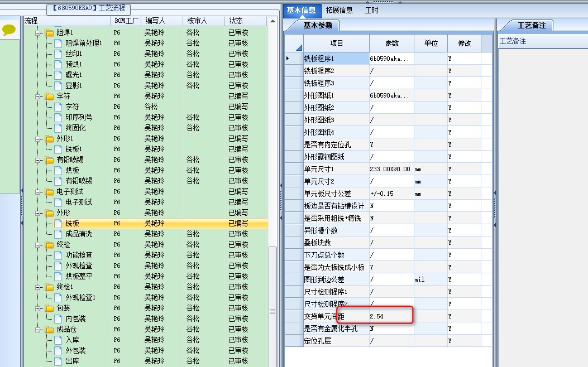Viewport: 588px width, 367px height.
Task: Click document icon of 内包装 step
Action: coord(58,318)
